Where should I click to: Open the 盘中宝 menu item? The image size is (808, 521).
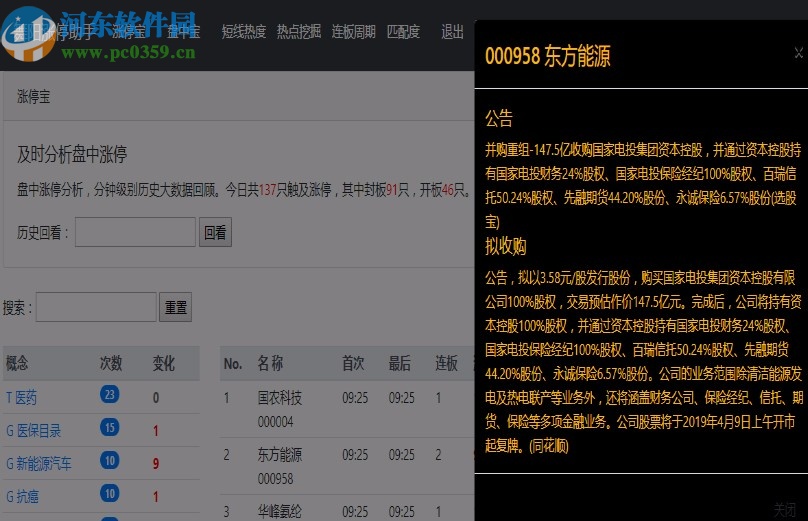tap(183, 32)
